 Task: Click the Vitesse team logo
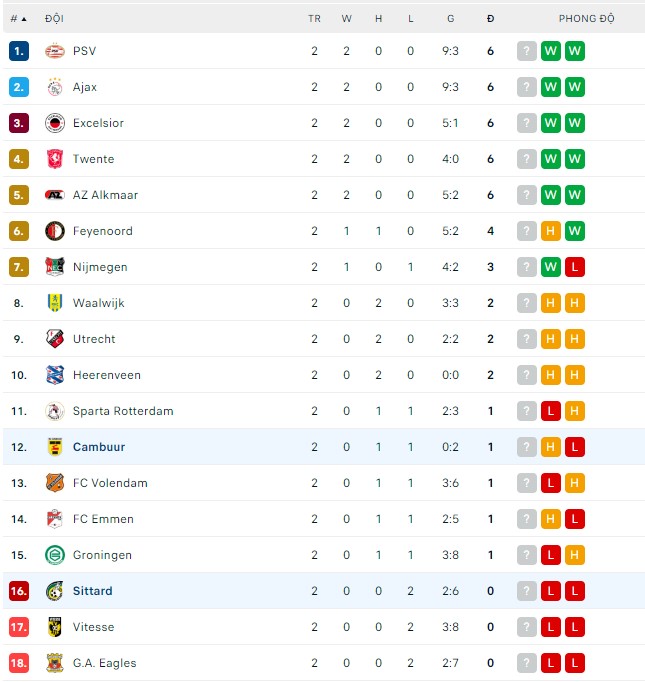pyautogui.click(x=55, y=627)
